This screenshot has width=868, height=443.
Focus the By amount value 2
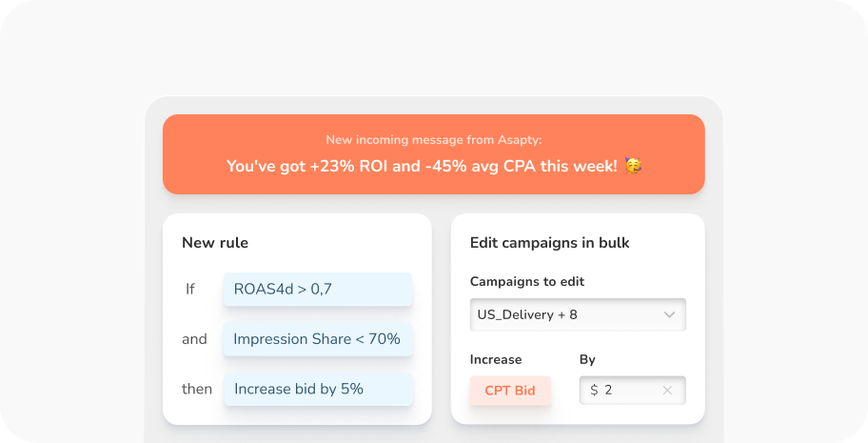click(x=609, y=391)
